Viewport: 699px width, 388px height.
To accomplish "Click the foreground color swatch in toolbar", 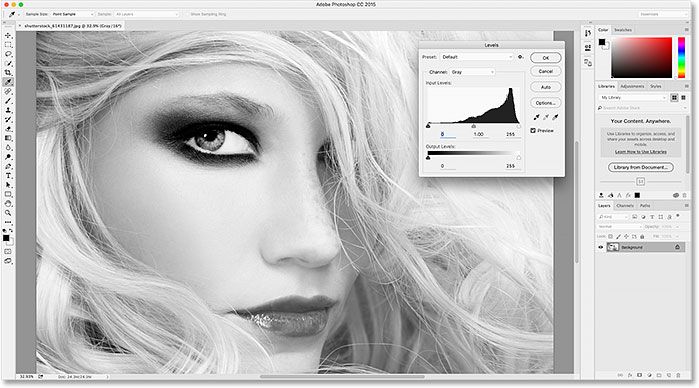I will tap(6, 238).
